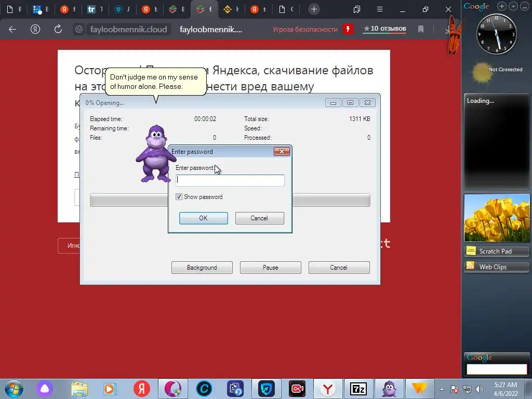Click the analog clock gadget

tap(497, 34)
